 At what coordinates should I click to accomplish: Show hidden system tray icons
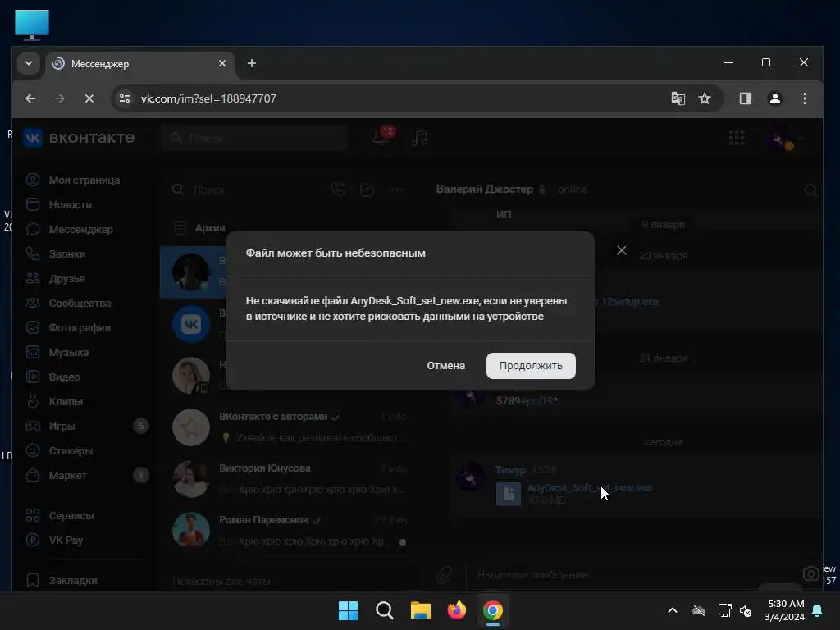pyautogui.click(x=673, y=610)
